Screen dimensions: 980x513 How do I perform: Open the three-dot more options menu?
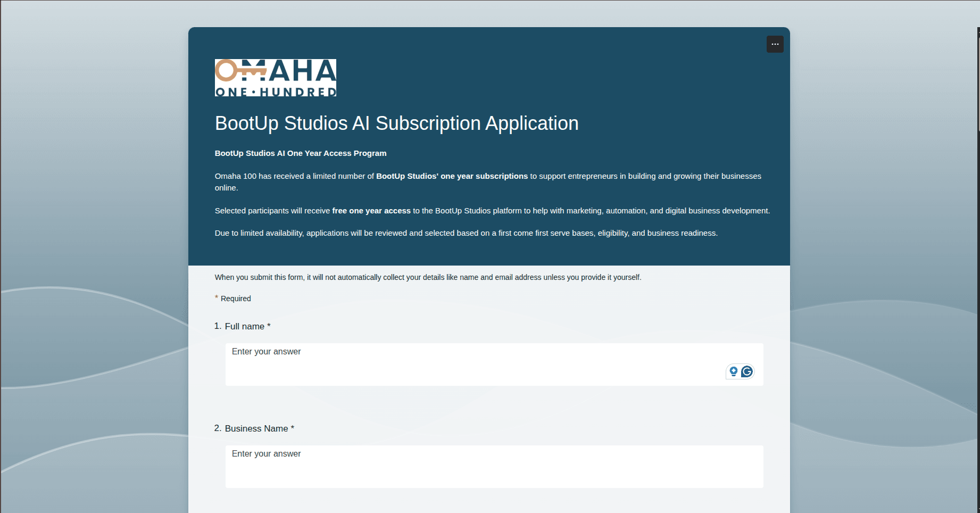coord(775,44)
